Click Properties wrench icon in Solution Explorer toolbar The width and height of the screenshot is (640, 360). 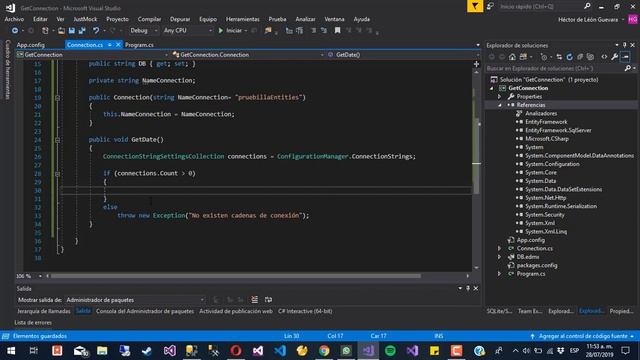tap(615, 57)
